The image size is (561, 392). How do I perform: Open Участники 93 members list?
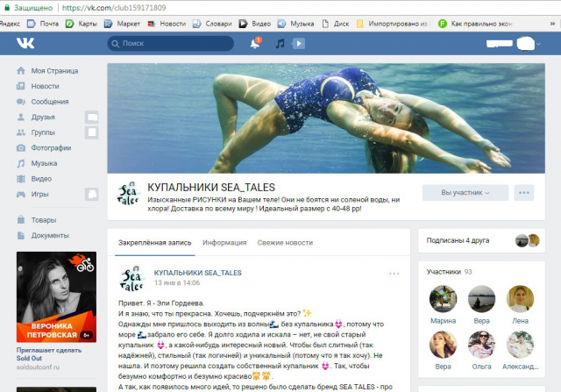click(x=449, y=272)
